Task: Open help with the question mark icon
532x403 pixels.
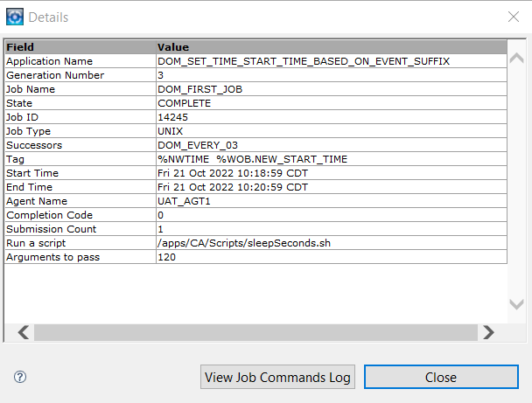Action: click(x=20, y=377)
